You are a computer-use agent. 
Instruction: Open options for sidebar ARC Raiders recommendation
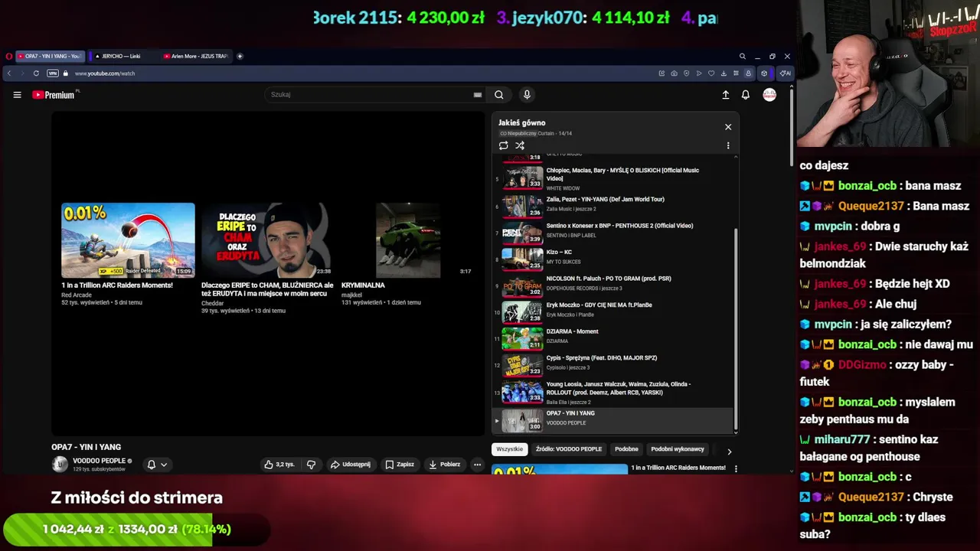click(x=736, y=468)
